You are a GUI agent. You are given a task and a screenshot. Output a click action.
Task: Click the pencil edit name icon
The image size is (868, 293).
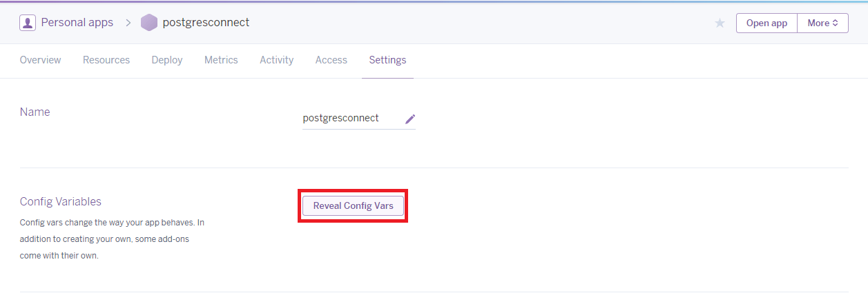(410, 119)
